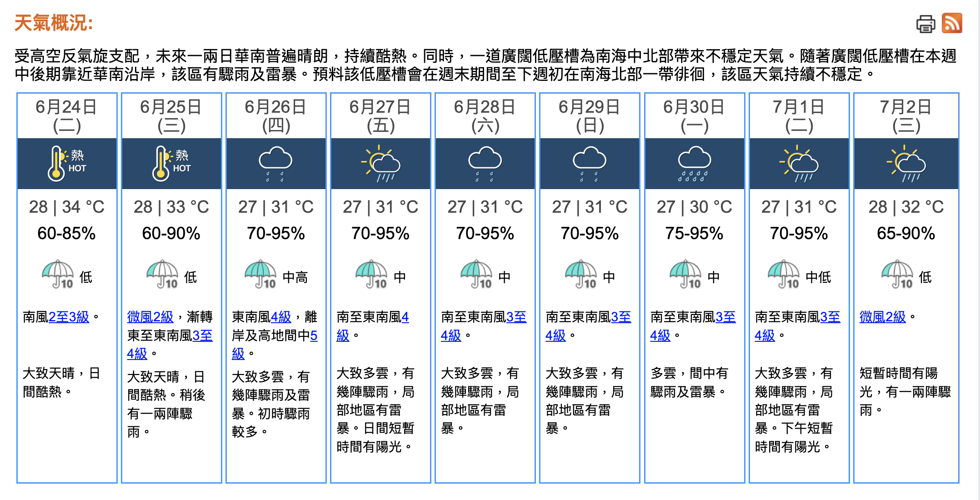Click the 天氣概況 heading
The width and height of the screenshot is (980, 500).
(x=54, y=23)
